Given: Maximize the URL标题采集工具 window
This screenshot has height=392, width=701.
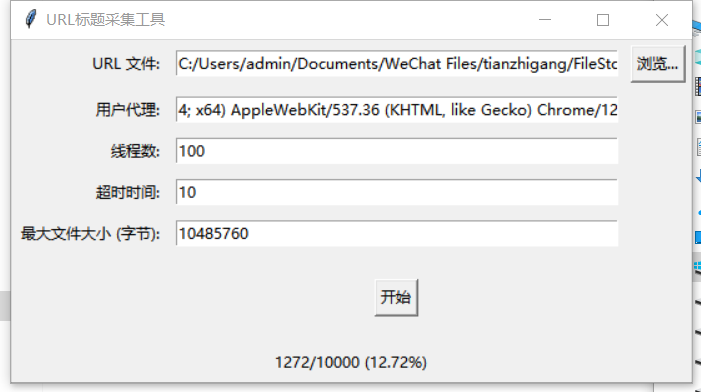Looking at the screenshot, I should [x=603, y=20].
